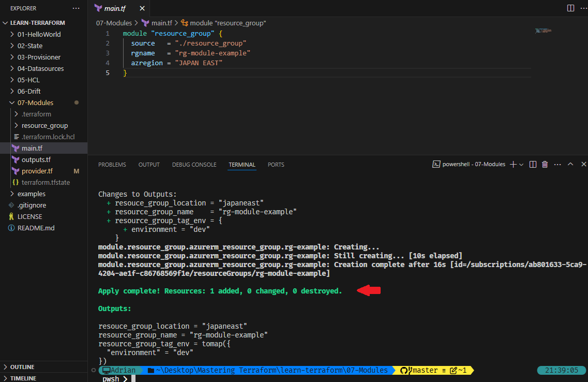Click the README info icon
The image size is (588, 382).
11,228
